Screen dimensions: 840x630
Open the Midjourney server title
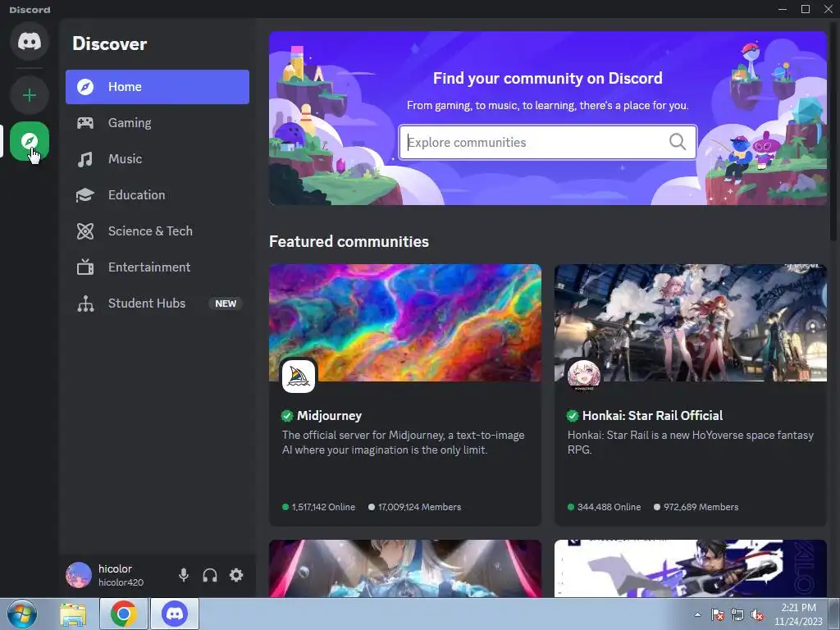[x=330, y=416]
